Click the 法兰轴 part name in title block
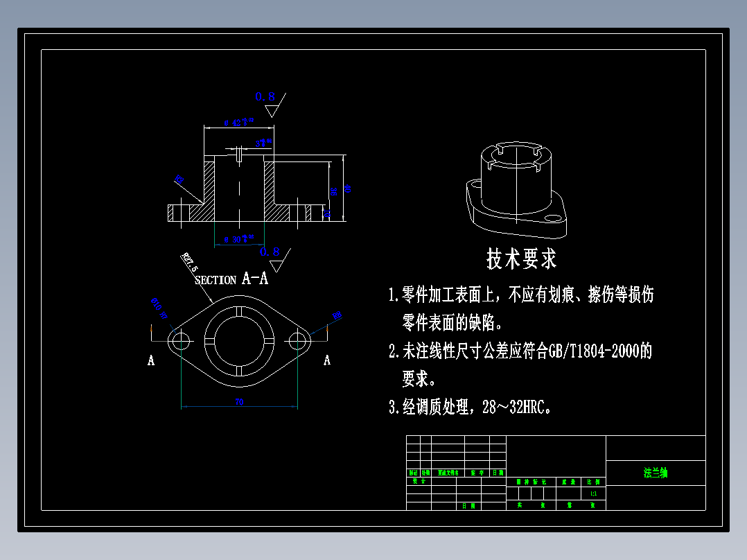This screenshot has height=560, width=747. pos(656,471)
